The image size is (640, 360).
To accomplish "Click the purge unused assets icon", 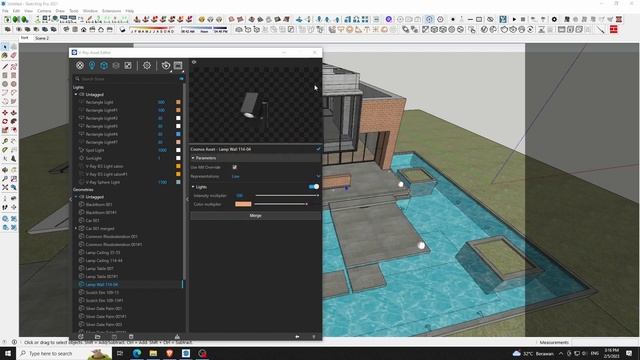I will click(x=177, y=337).
